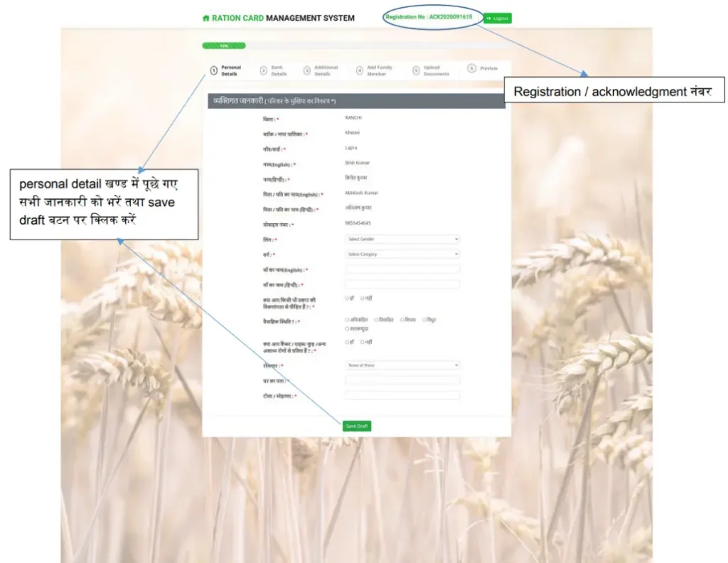Click the घर का पता address field
Viewport: 728px width, 563px height.
(x=402, y=380)
